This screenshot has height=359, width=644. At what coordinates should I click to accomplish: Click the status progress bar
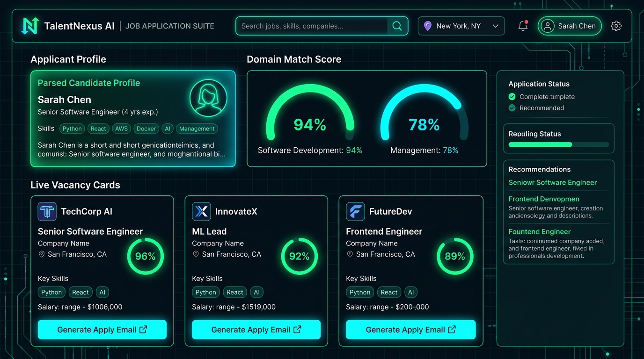(559, 145)
